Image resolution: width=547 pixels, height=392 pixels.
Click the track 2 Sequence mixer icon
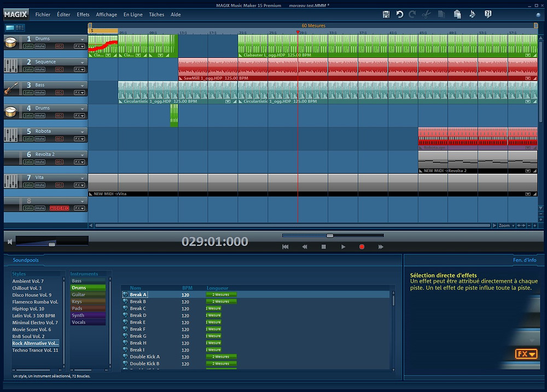[11, 66]
